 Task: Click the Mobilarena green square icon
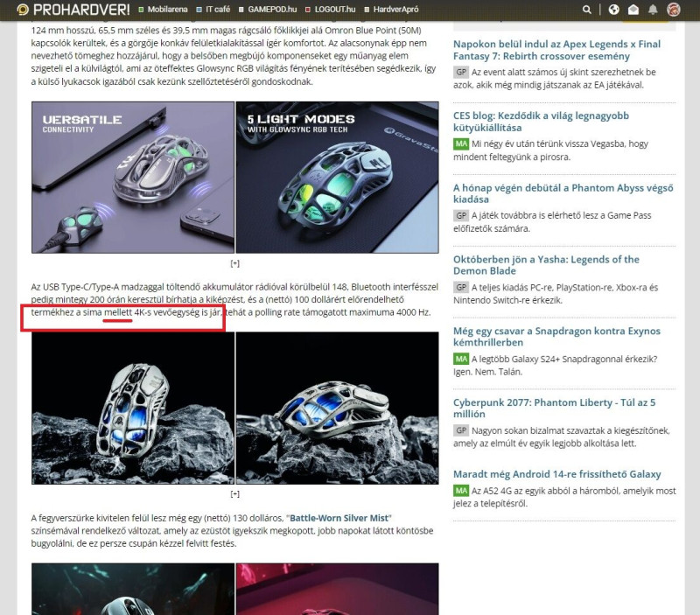pyautogui.click(x=141, y=10)
